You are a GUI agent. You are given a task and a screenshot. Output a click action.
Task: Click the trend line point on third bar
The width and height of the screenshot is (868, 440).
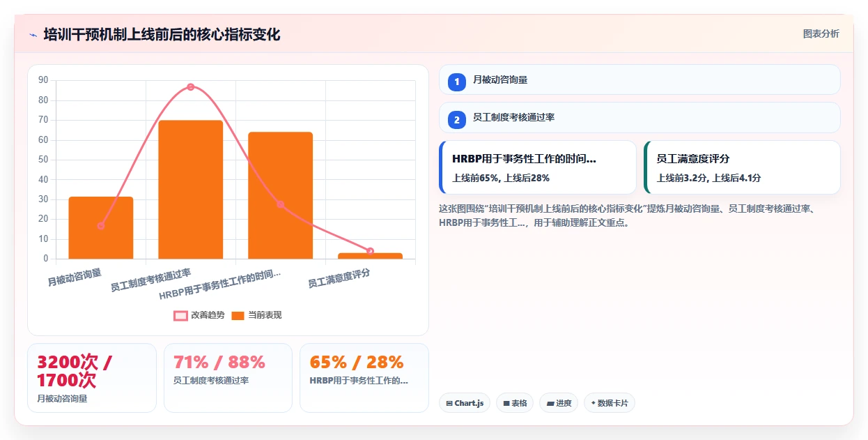pos(280,204)
